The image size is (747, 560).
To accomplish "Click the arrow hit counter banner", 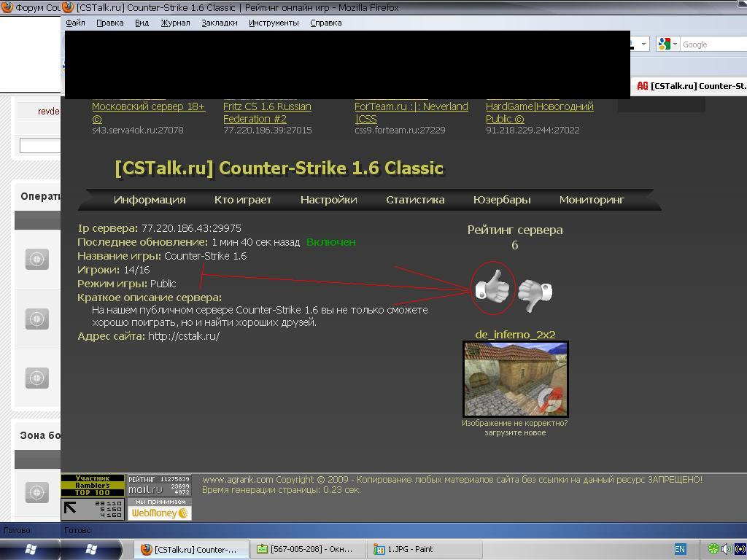I will point(93,509).
